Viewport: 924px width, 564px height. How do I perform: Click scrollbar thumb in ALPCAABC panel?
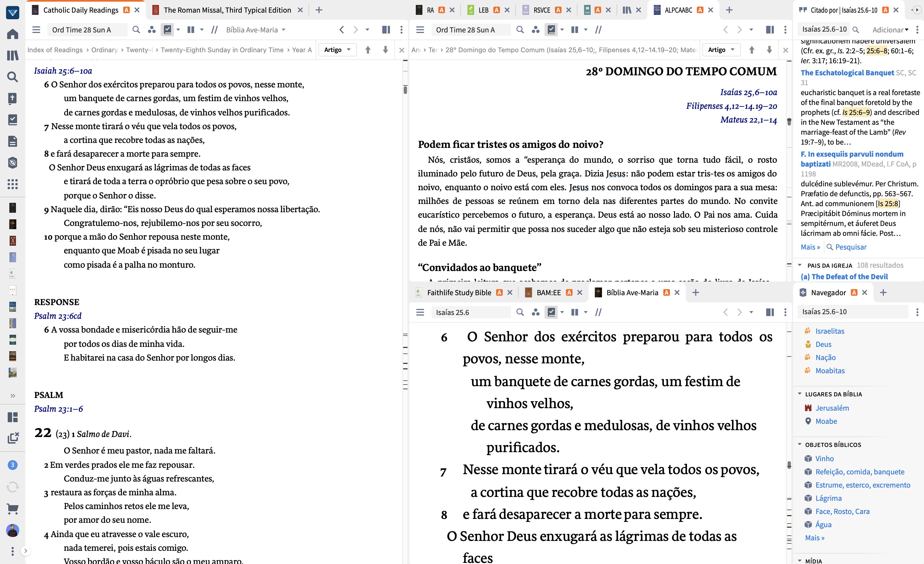click(x=789, y=121)
